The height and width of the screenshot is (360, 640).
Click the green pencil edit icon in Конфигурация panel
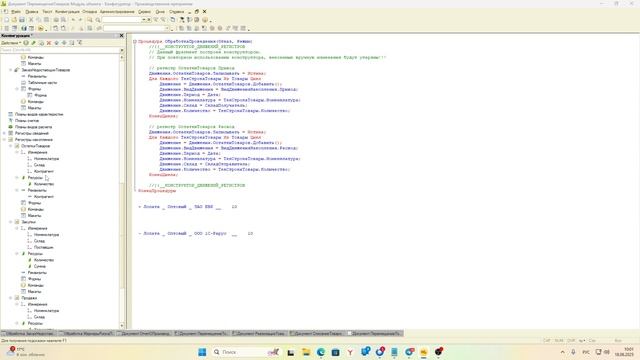(33, 42)
